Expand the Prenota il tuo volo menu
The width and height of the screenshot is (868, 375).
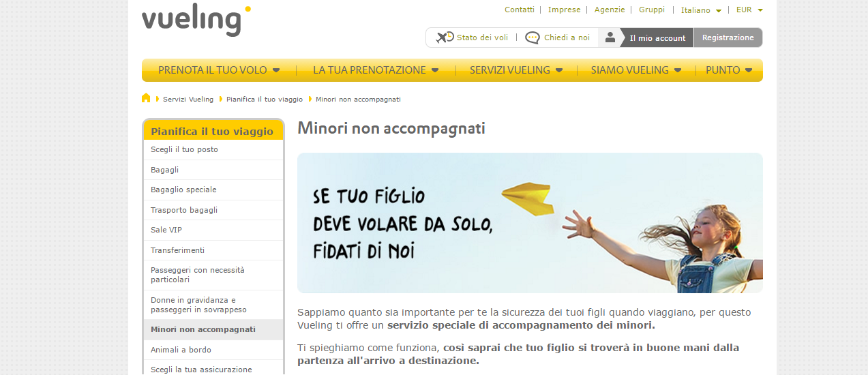point(219,70)
